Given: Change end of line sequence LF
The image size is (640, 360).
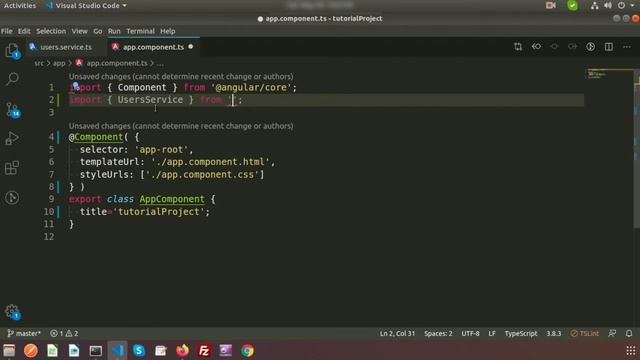Looking at the screenshot, I should coord(492,333).
